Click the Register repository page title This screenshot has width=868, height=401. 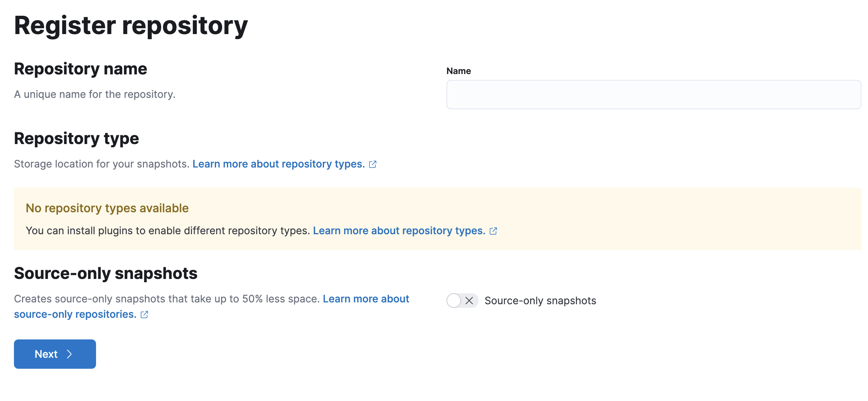(131, 25)
